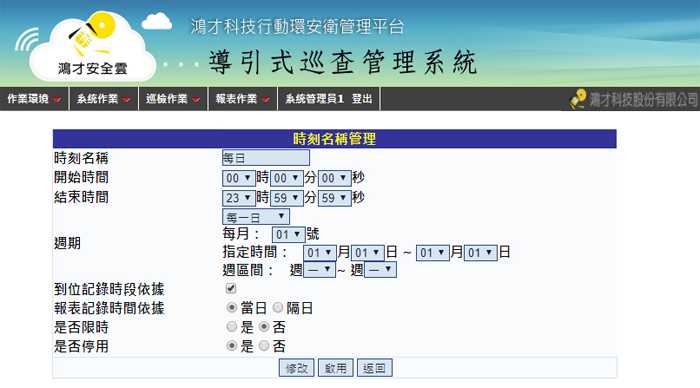Click the 修改 button

296,368
